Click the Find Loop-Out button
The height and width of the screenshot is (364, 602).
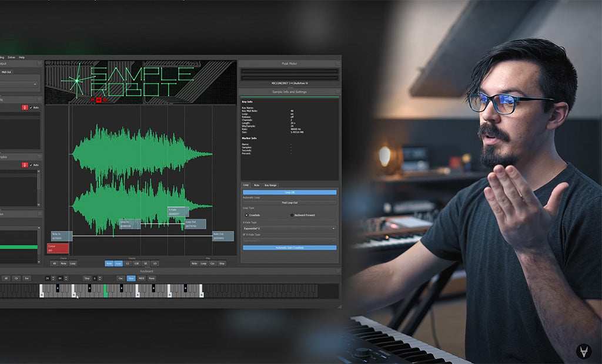point(289,203)
